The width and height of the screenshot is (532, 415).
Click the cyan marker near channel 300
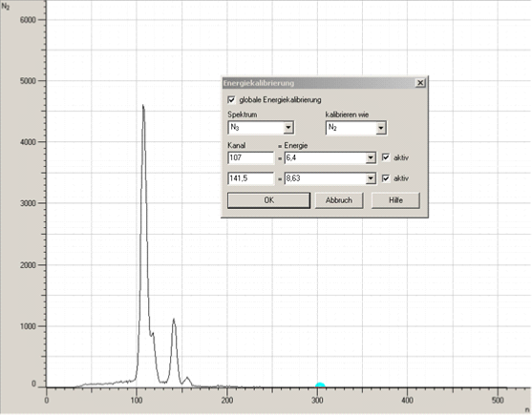point(320,385)
